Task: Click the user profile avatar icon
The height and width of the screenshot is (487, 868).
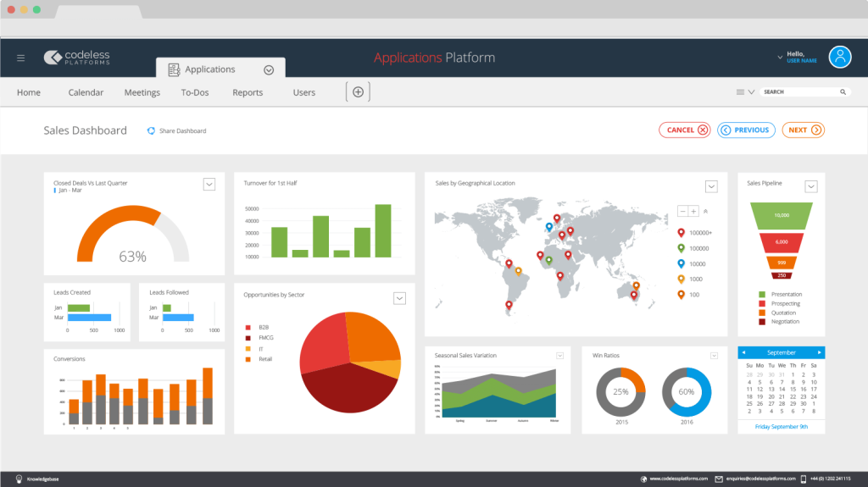Action: (839, 57)
